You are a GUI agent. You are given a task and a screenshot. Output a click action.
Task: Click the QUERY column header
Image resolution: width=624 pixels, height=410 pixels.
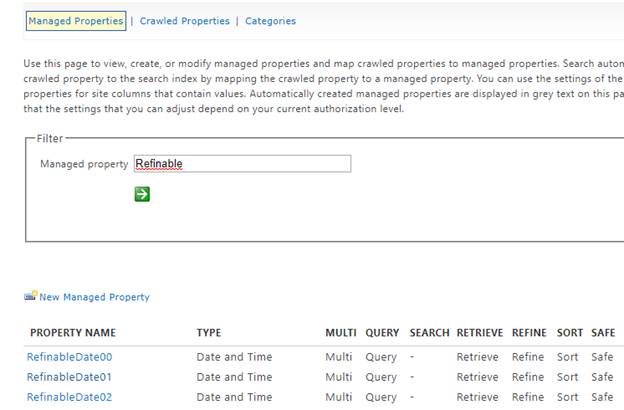(x=382, y=333)
